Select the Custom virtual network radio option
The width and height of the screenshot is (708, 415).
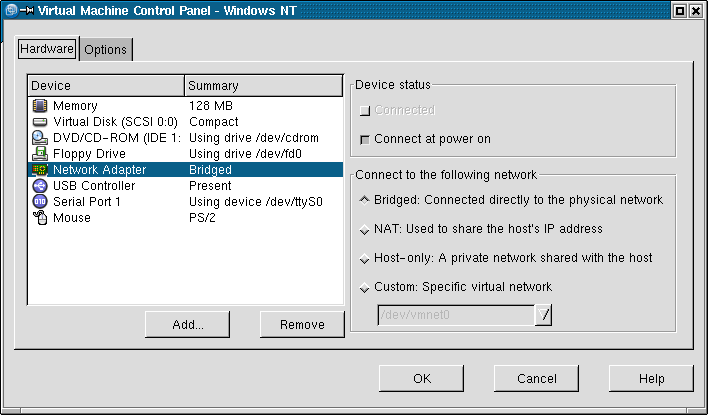[x=364, y=287]
